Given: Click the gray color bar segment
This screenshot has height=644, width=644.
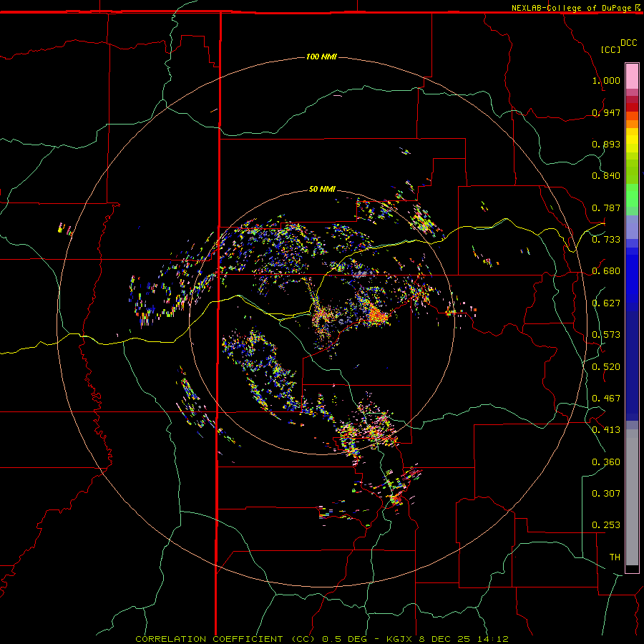Looking at the screenshot, I should point(632,497).
